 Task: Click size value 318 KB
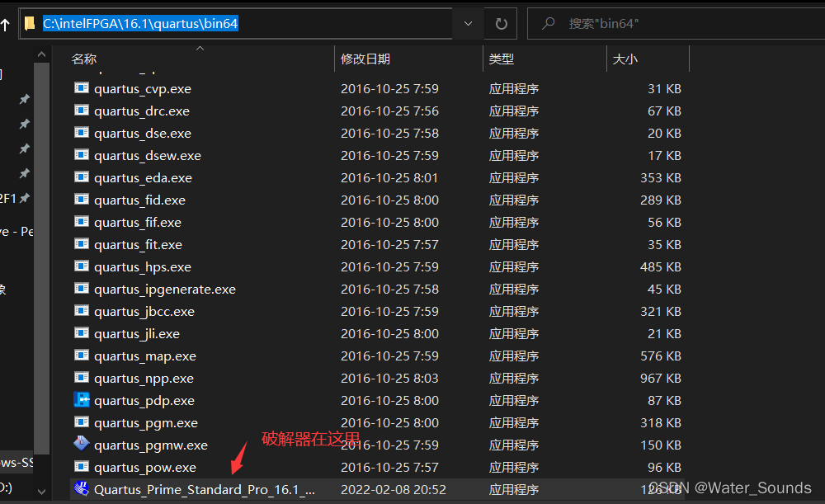point(660,423)
